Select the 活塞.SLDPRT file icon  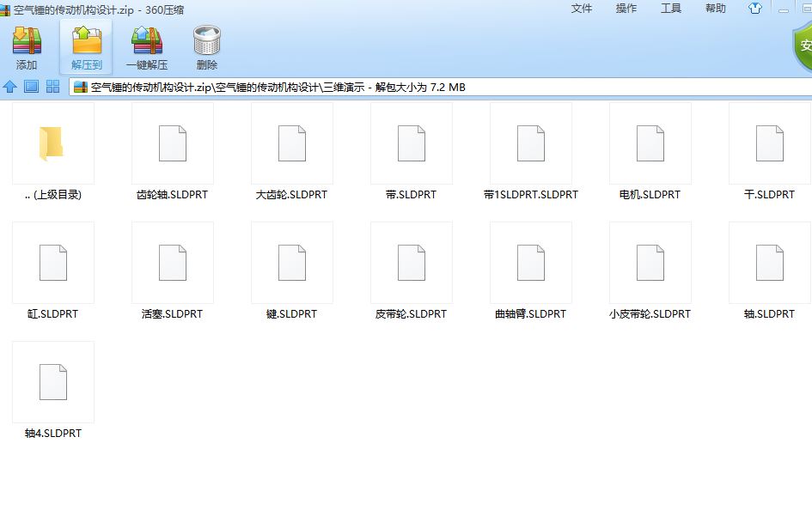coord(173,263)
